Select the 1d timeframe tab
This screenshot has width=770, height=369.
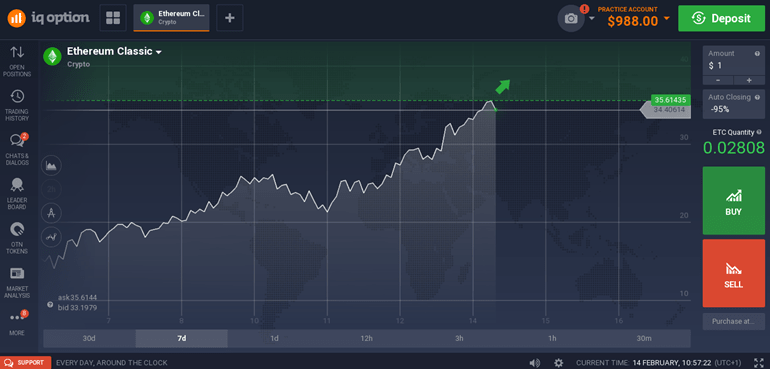tap(274, 339)
